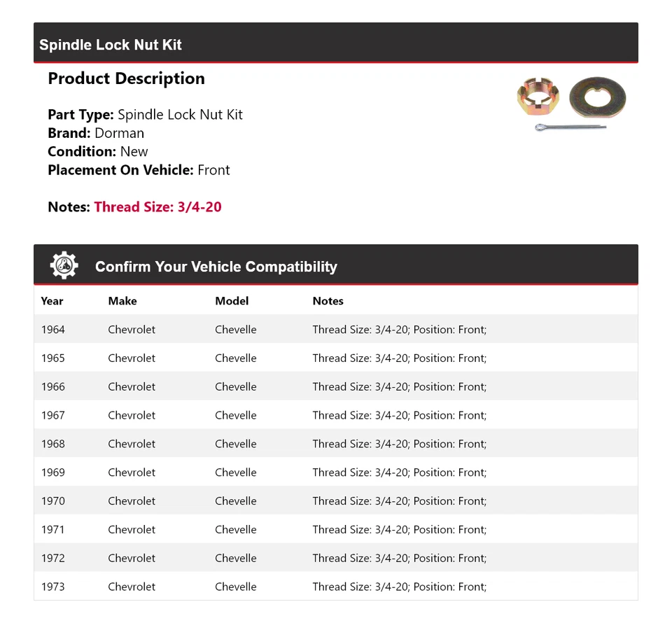
Task: Select the 1972 Chevrolet Chevelle row
Action: point(336,558)
